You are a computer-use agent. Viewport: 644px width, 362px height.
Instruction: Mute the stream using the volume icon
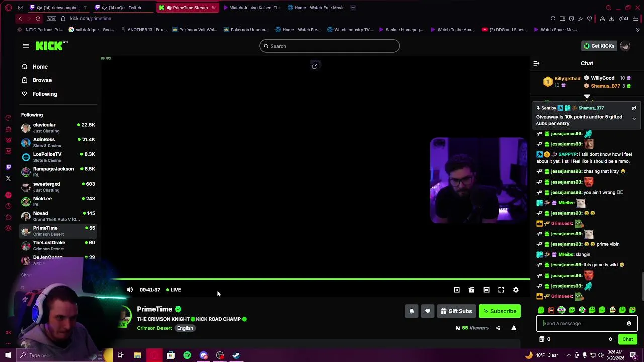(130, 290)
